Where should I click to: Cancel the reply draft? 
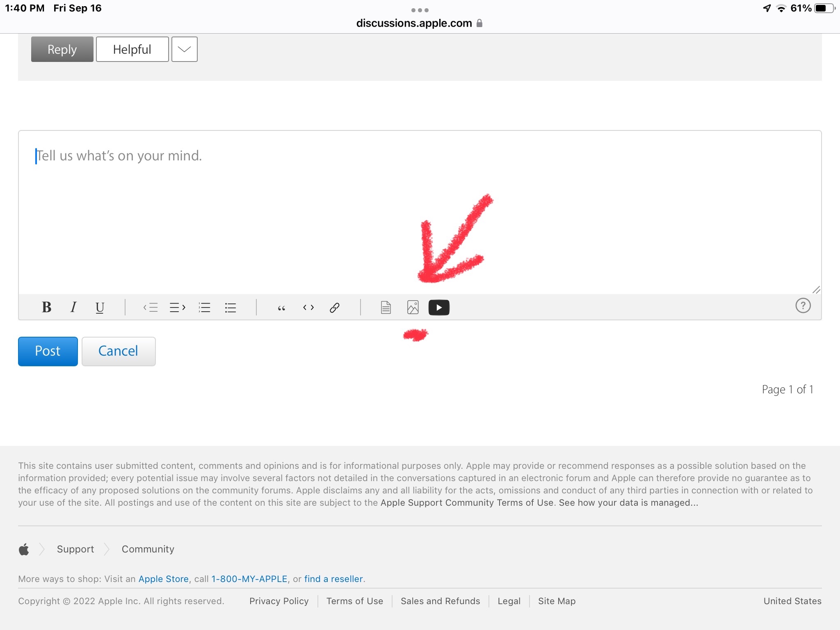tap(118, 351)
